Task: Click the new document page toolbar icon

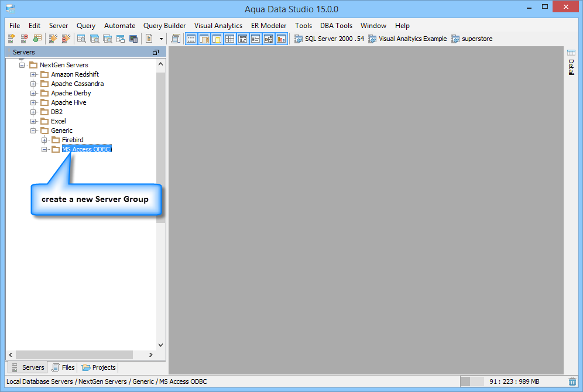Action: coord(149,39)
